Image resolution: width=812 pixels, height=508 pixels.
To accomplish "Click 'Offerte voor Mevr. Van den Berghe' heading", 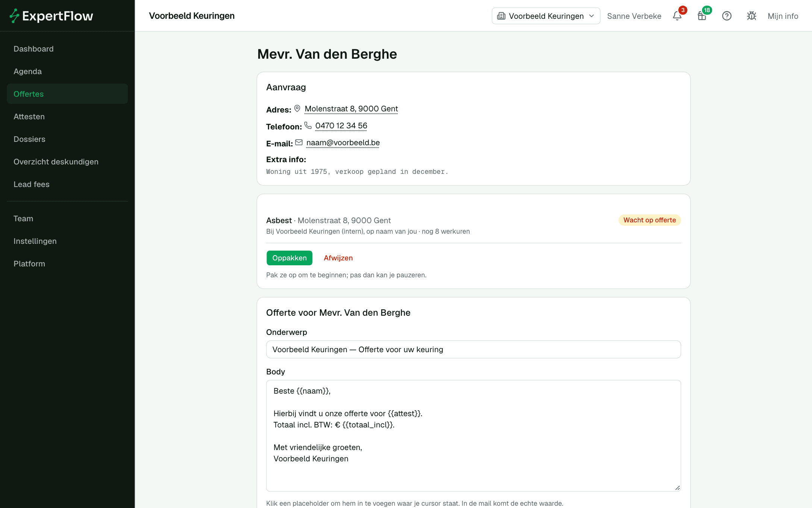I will click(338, 313).
